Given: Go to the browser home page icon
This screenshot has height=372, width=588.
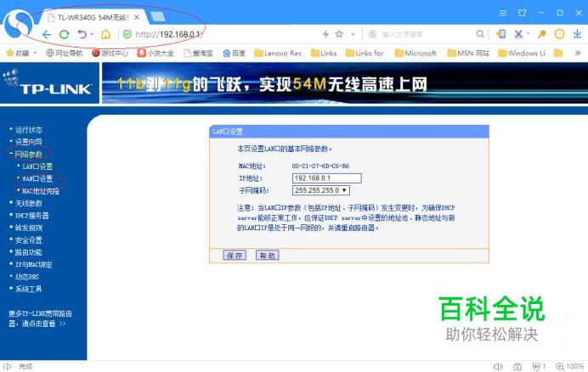Looking at the screenshot, I should (105, 35).
